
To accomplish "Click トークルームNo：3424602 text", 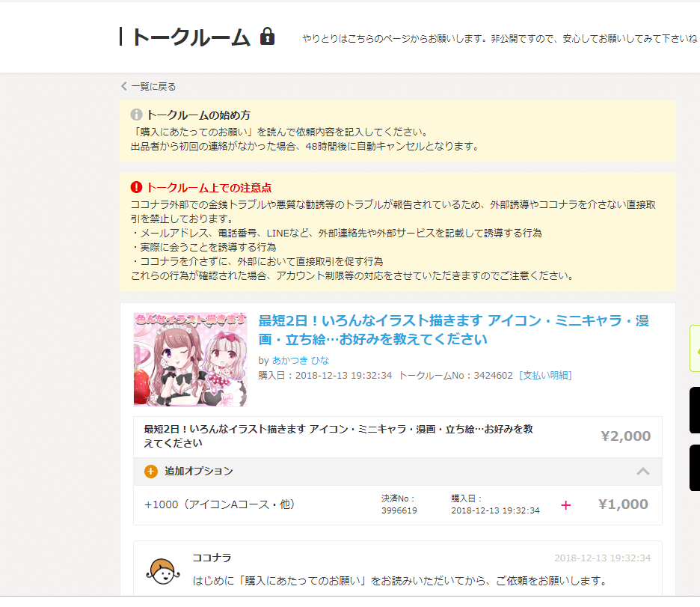I will click(x=455, y=375).
